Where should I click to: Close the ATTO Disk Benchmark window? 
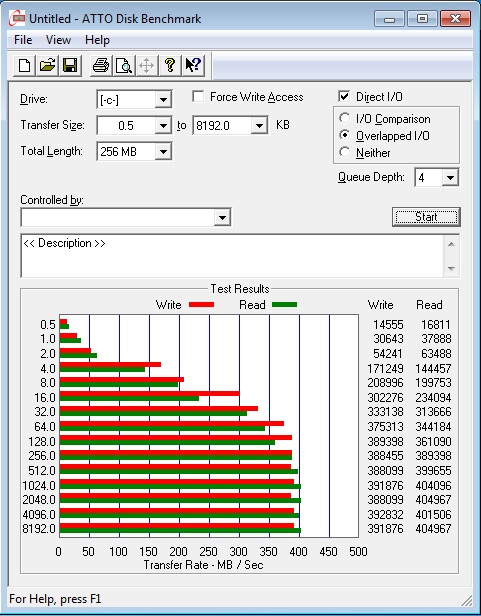(x=455, y=18)
